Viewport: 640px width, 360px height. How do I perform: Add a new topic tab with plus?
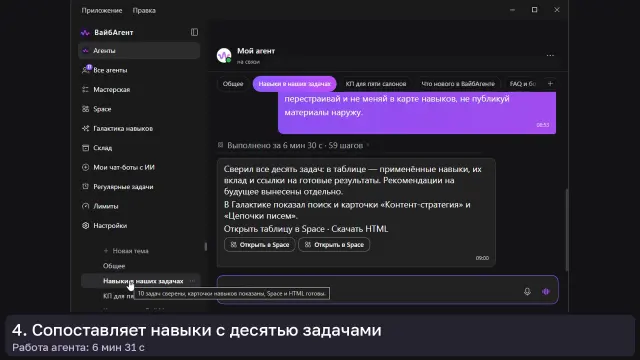pos(550,84)
